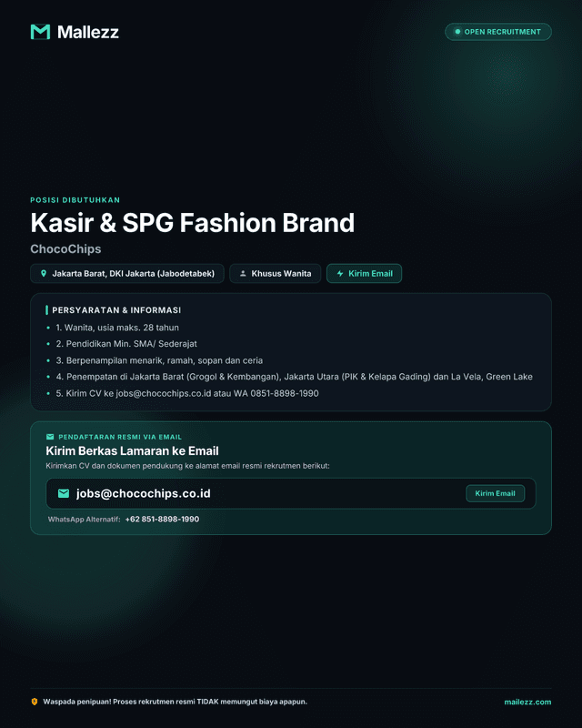The width and height of the screenshot is (582, 728).
Task: Click the Kasir & SPG Fashion Brand title
Action: 192,223
